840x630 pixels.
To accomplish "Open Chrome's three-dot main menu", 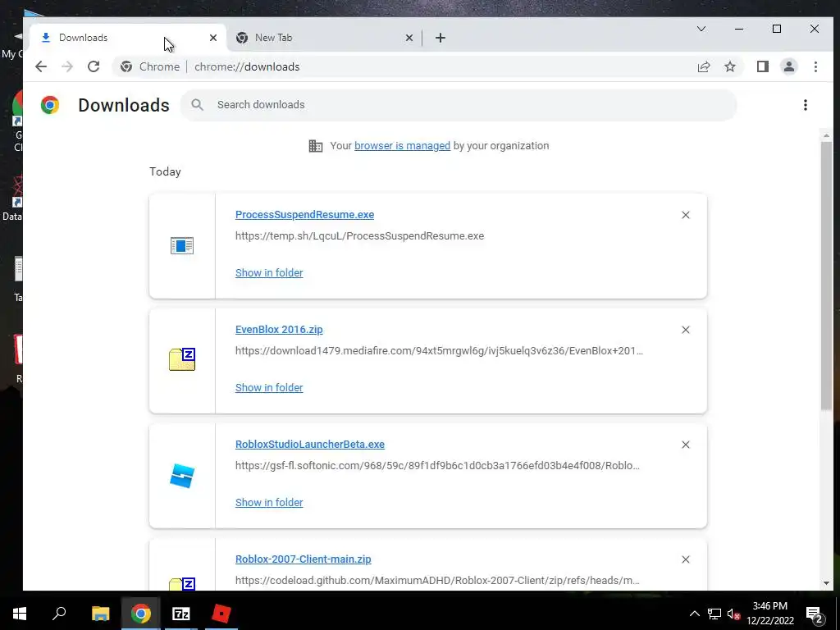I will click(815, 66).
